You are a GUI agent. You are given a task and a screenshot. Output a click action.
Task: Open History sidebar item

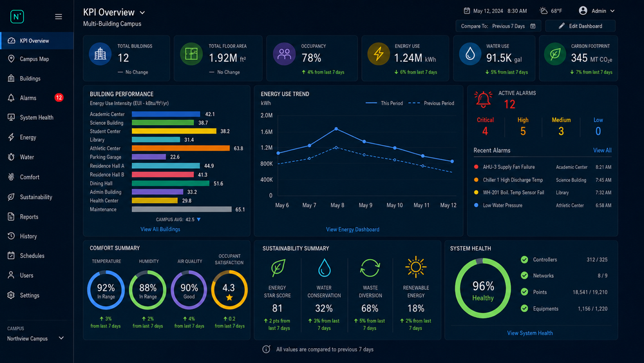click(37, 236)
